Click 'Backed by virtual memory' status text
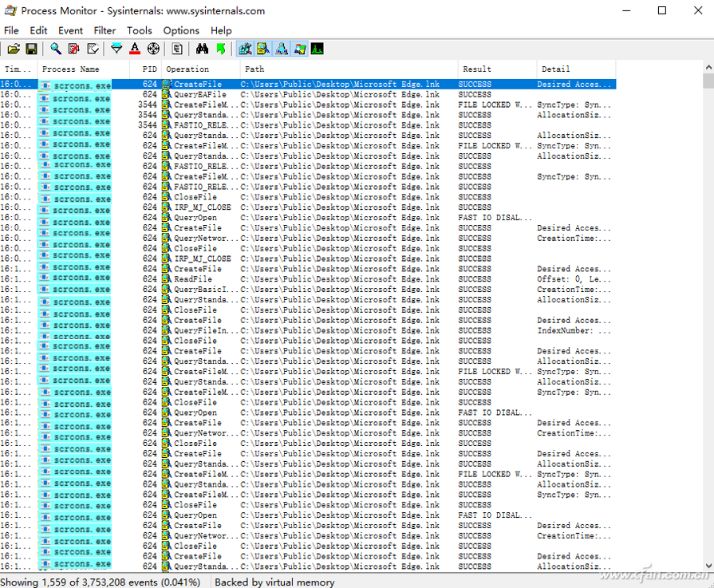This screenshot has width=714, height=588. [x=274, y=582]
